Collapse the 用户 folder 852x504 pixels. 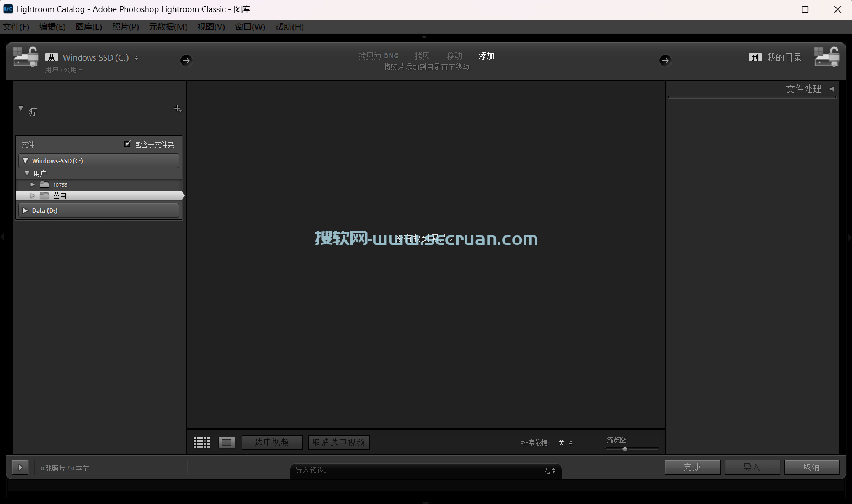[27, 173]
